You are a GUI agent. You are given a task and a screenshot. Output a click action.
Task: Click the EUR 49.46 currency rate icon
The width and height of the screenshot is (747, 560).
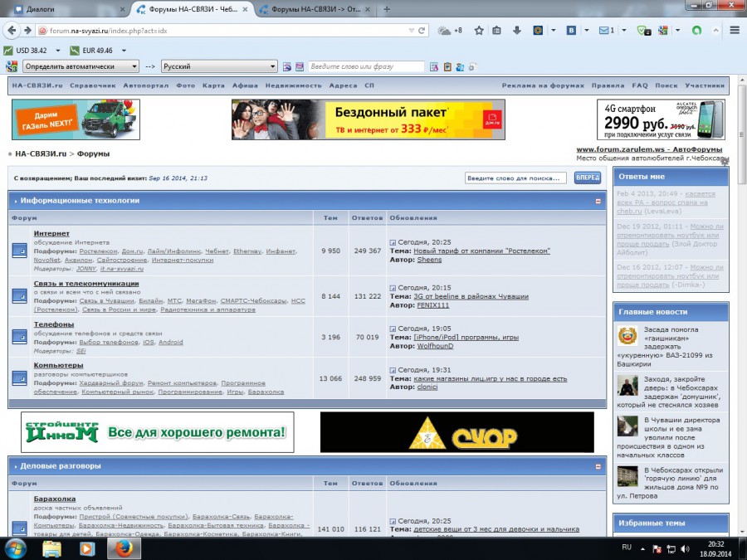click(x=75, y=51)
